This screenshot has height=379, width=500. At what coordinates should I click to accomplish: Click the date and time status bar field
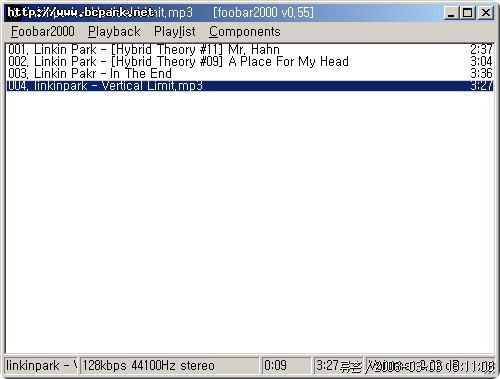pos(430,366)
